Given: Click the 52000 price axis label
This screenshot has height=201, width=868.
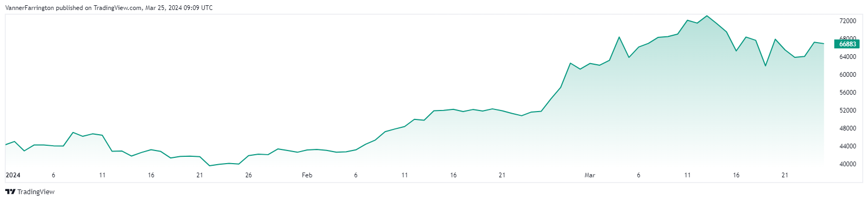Looking at the screenshot, I should (847, 110).
